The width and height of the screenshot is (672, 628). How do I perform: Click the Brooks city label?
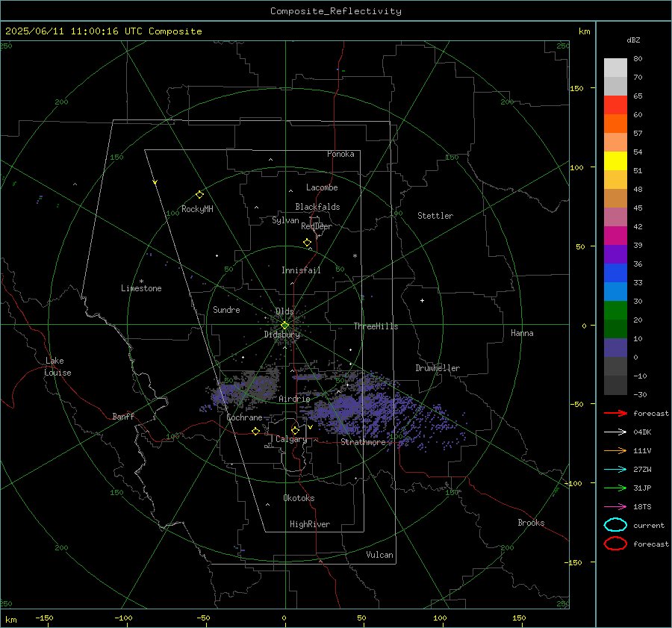pyautogui.click(x=531, y=523)
